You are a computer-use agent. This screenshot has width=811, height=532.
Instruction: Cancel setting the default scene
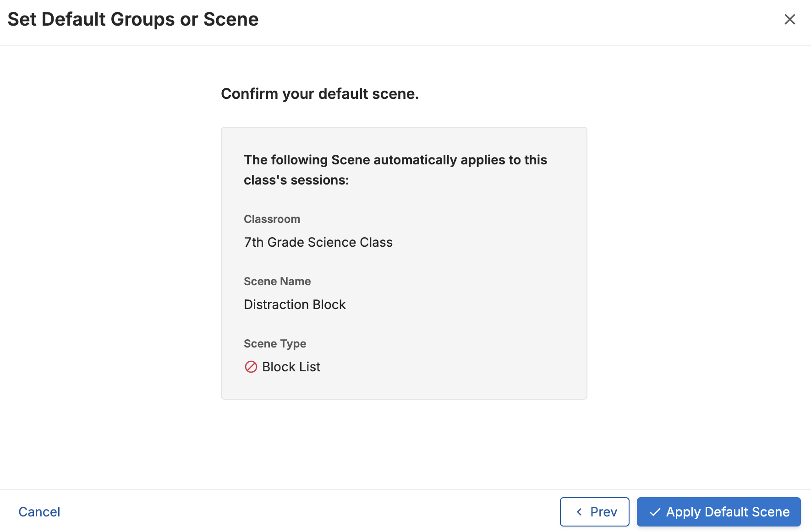coord(39,512)
